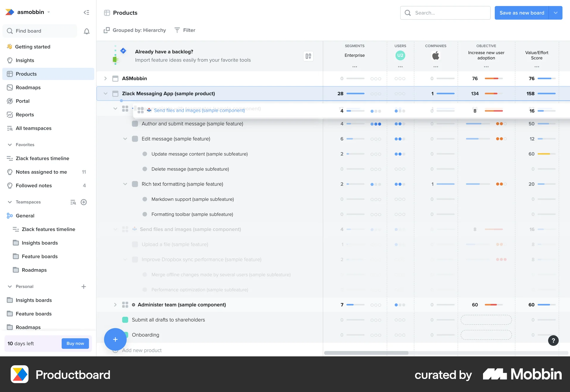Open the Portal section
The width and height of the screenshot is (570, 392).
coord(22,101)
